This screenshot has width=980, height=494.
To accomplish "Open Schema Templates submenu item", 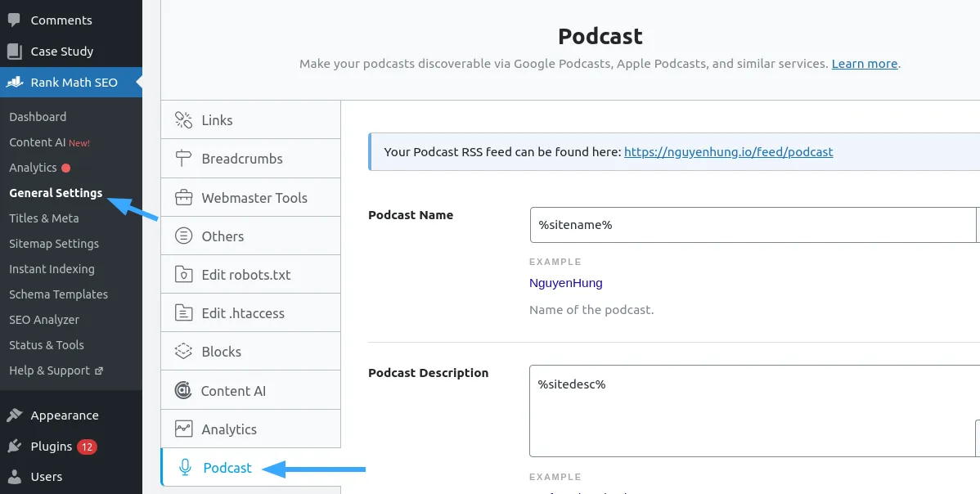I will pyautogui.click(x=58, y=294).
